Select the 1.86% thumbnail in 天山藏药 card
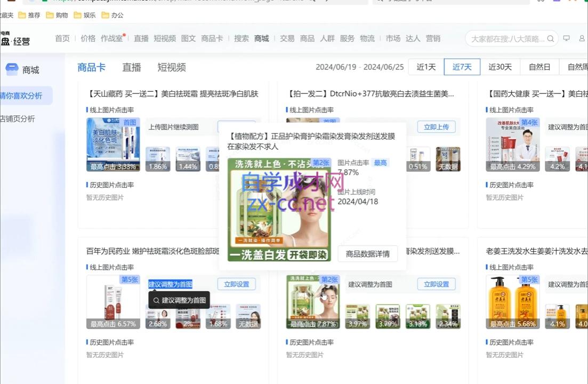Image resolution: width=588 pixels, height=384 pixels. click(x=158, y=159)
